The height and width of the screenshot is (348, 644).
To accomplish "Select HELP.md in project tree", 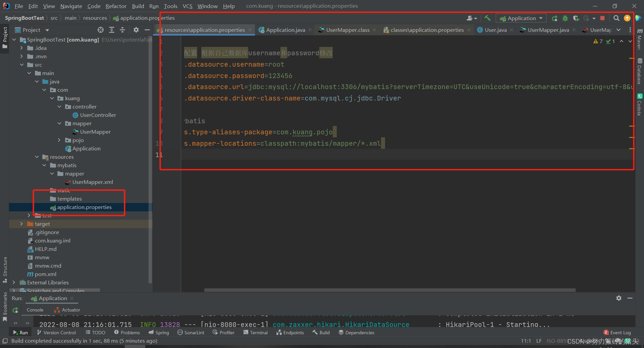I will 45,249.
